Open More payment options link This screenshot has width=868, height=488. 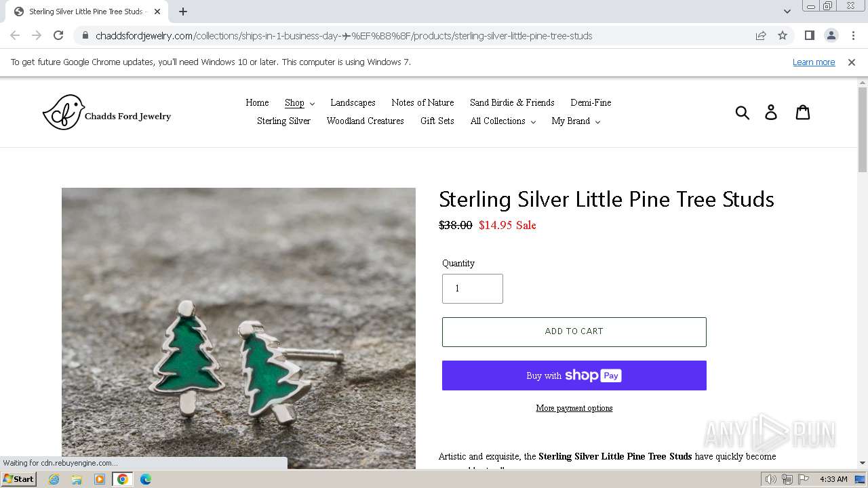pyautogui.click(x=574, y=408)
